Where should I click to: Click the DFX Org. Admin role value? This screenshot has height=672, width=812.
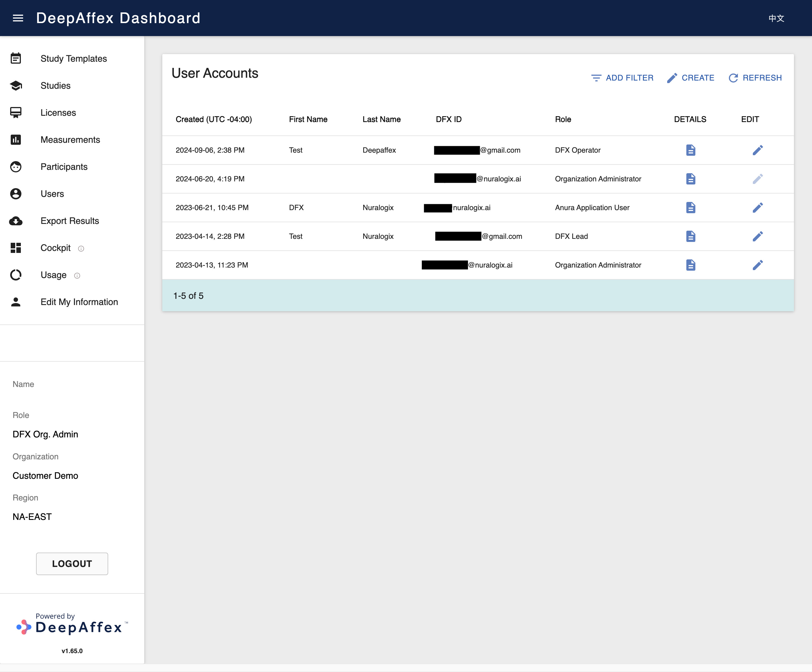45,434
